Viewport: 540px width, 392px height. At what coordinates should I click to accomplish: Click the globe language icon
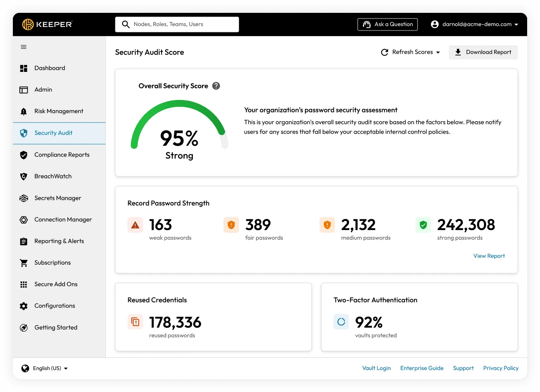pyautogui.click(x=25, y=369)
